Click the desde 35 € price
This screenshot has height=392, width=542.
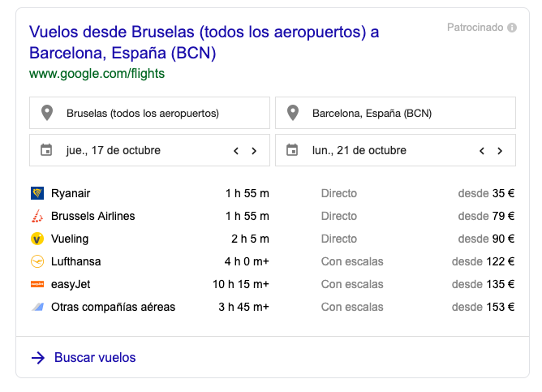click(x=486, y=193)
